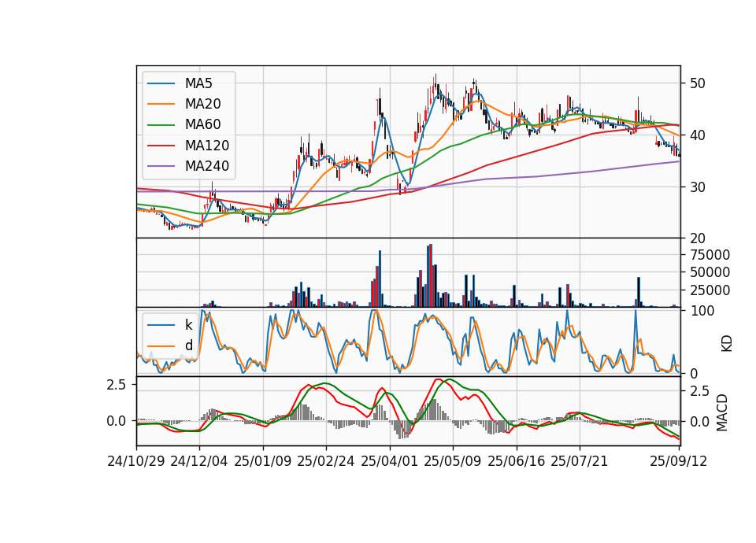Click the orange MA20 legend line sample

click(x=161, y=105)
